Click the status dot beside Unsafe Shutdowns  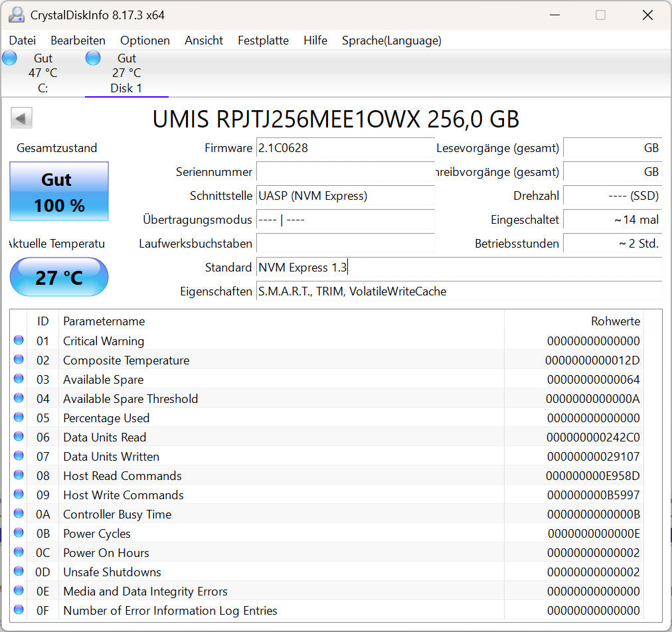tap(19, 572)
